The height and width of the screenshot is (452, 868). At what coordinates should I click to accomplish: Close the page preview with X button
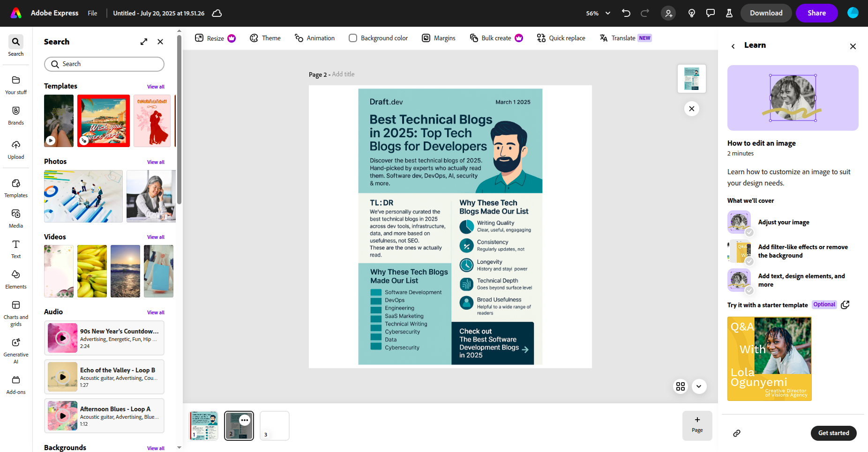click(692, 109)
